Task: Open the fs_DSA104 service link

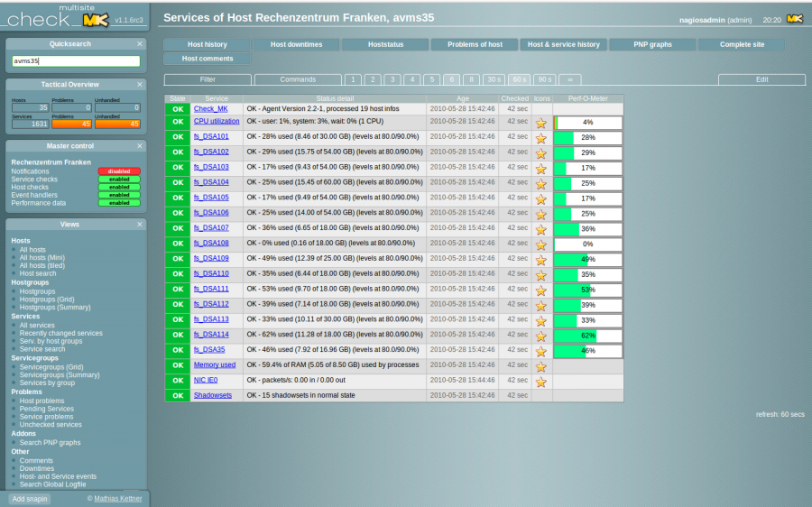Action: (211, 182)
